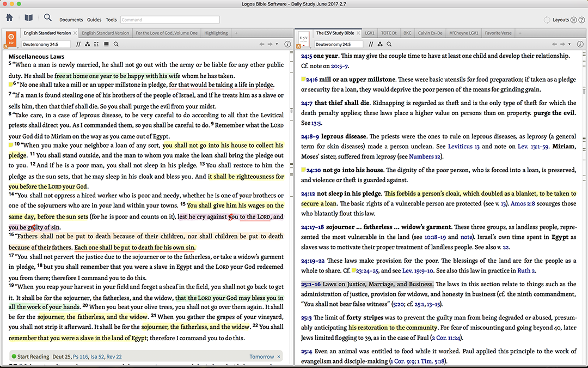Image resolution: width=588 pixels, height=368 pixels.
Task: Open Help via the question mark icon
Action: pyautogui.click(x=581, y=20)
